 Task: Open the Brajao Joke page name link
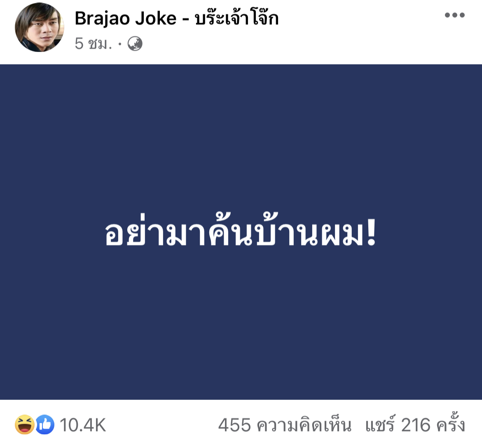click(x=177, y=18)
